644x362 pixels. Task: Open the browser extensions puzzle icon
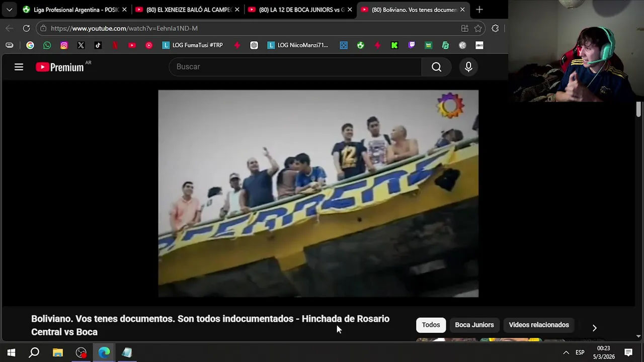[x=495, y=28]
